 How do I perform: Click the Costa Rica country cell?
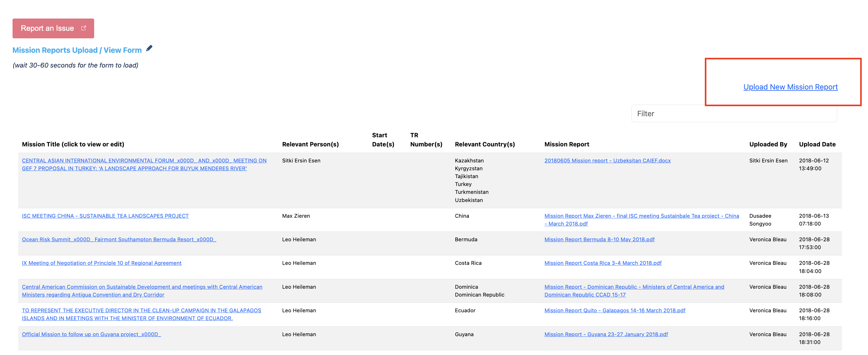(468, 263)
